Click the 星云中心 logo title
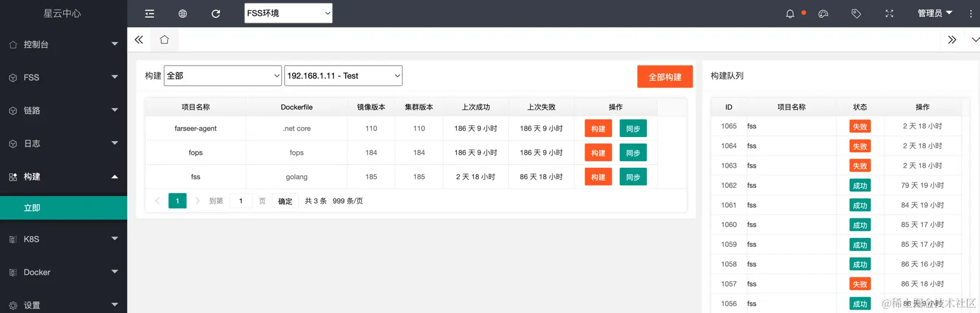 click(x=62, y=13)
